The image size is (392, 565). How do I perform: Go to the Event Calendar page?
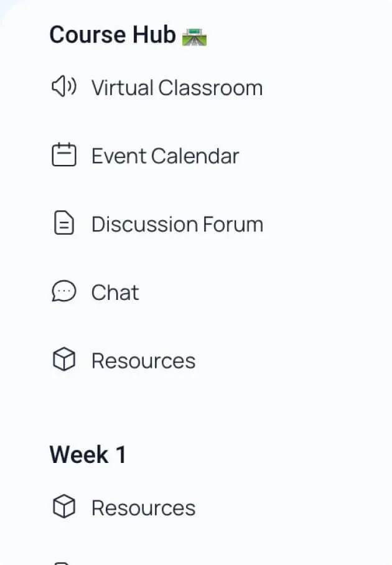pos(165,156)
